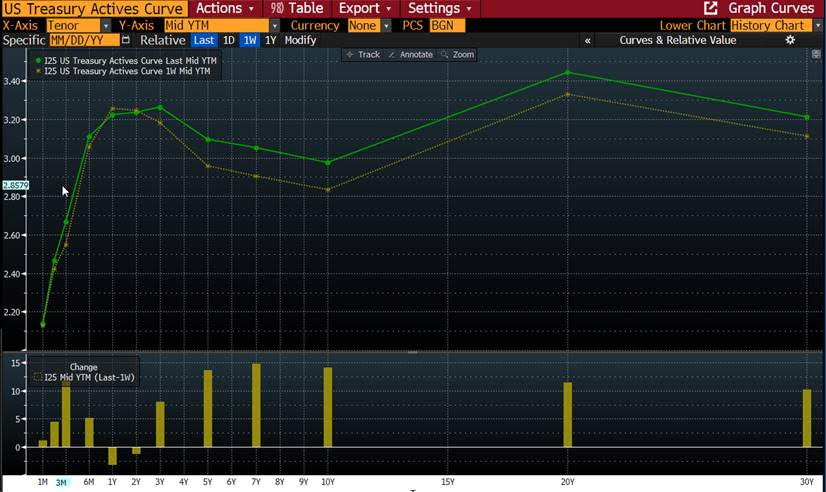Click the 5Y bar in the change chart
Screen dimensions: 826x492
208,409
